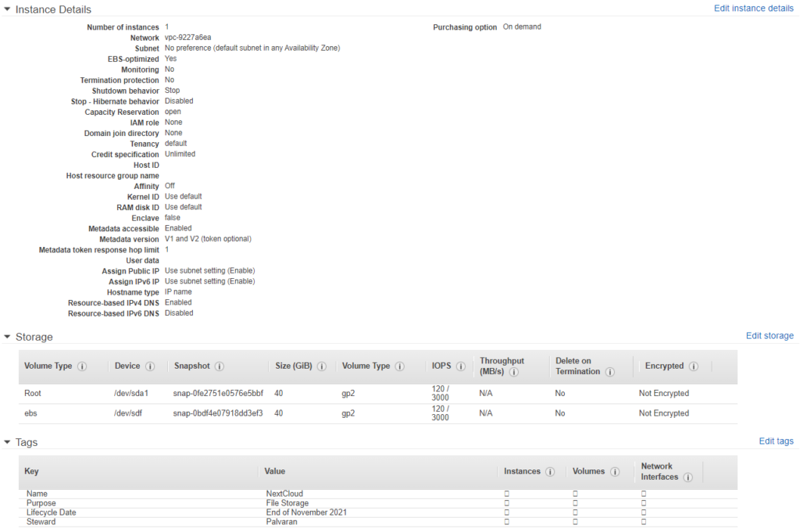Select the subnet value No preference
Screen dimensions: 800x532
tap(252, 48)
